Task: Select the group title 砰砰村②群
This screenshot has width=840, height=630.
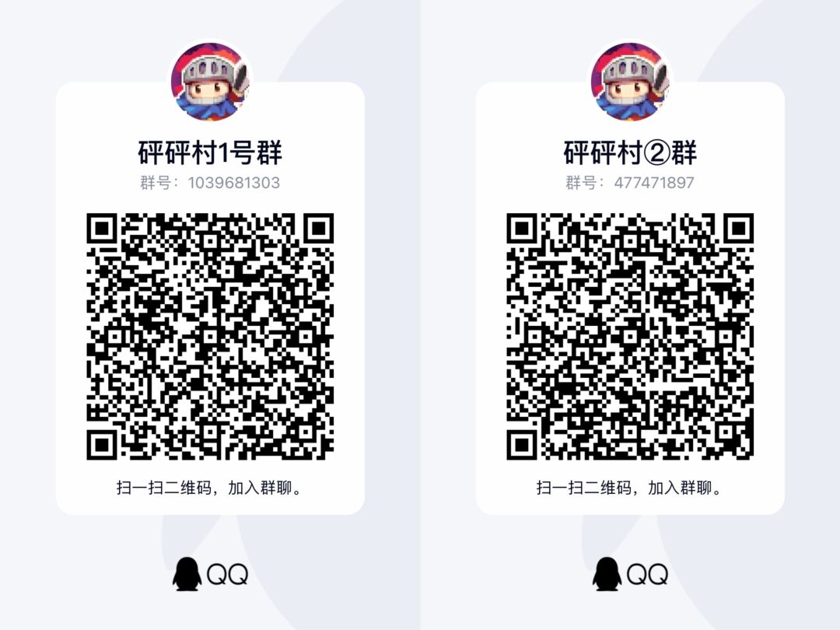Action: [x=630, y=152]
